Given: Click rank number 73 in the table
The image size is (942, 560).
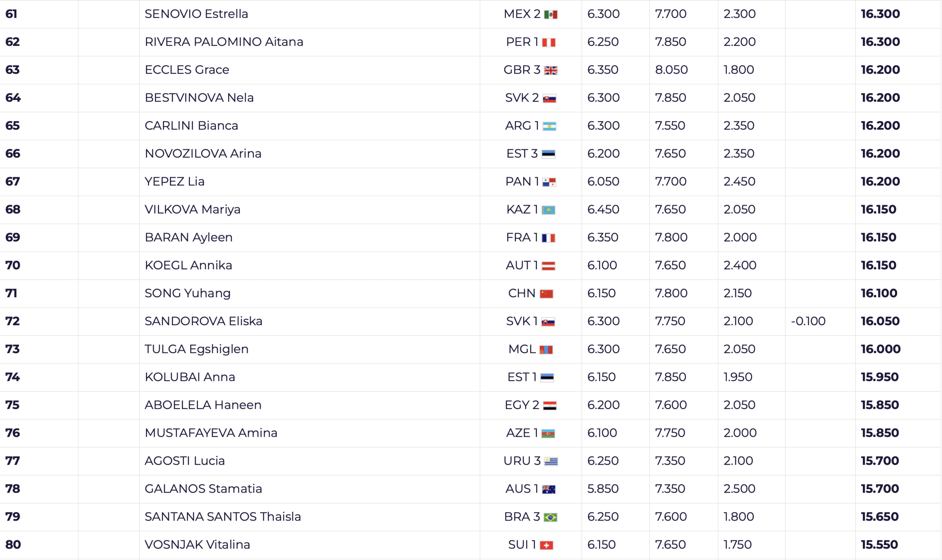Looking at the screenshot, I should tap(13, 349).
